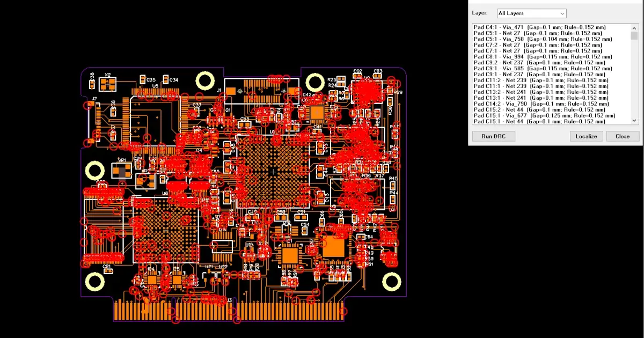The width and height of the screenshot is (644, 338).
Task: Click the Run DRC button
Action: click(494, 136)
